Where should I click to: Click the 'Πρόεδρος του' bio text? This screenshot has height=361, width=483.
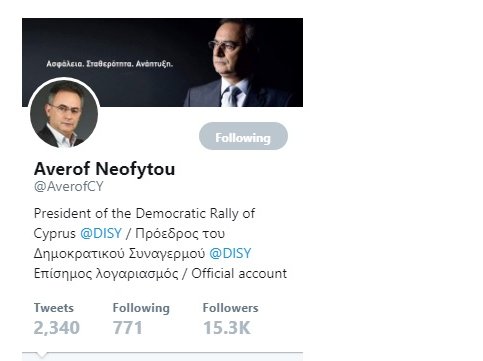(x=180, y=233)
